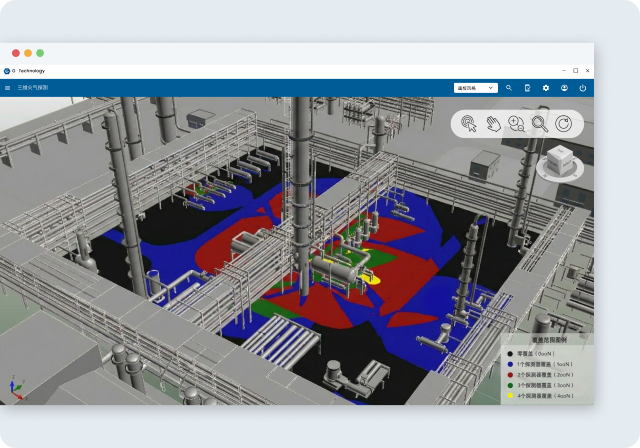640x448 pixels.
Task: Select the click-pointer selection tool
Action: tap(469, 124)
